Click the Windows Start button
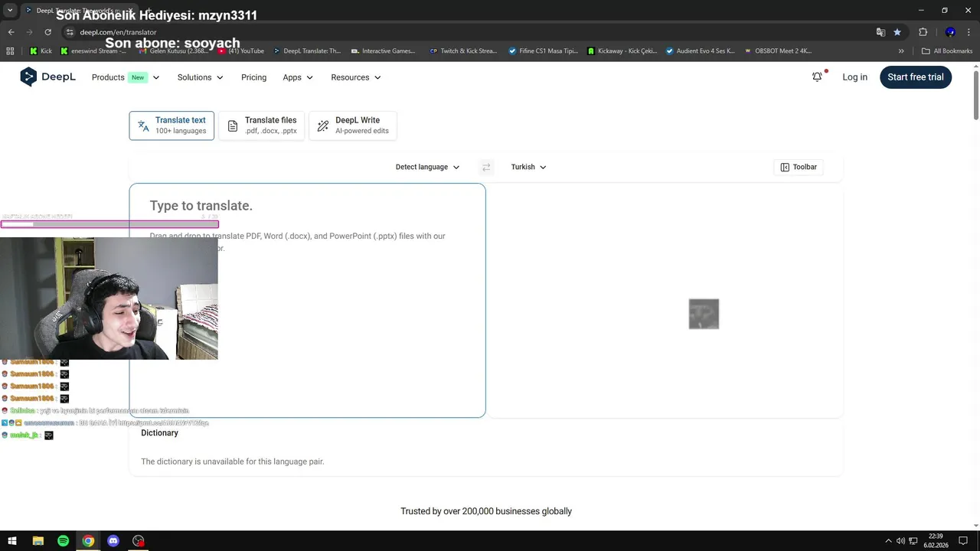 (x=12, y=541)
